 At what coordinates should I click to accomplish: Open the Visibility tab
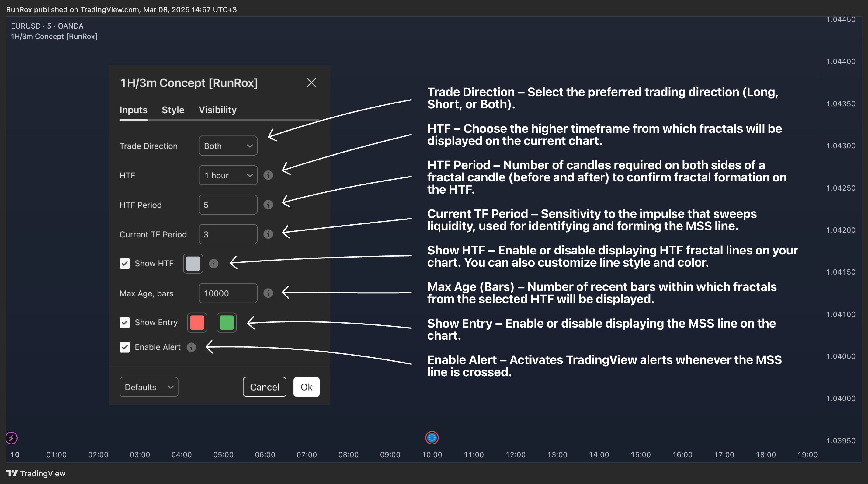tap(217, 110)
